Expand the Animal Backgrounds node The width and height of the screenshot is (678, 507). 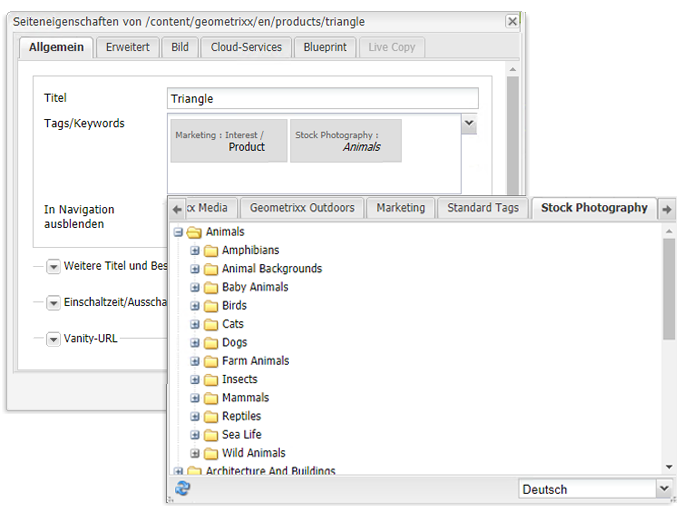click(195, 269)
